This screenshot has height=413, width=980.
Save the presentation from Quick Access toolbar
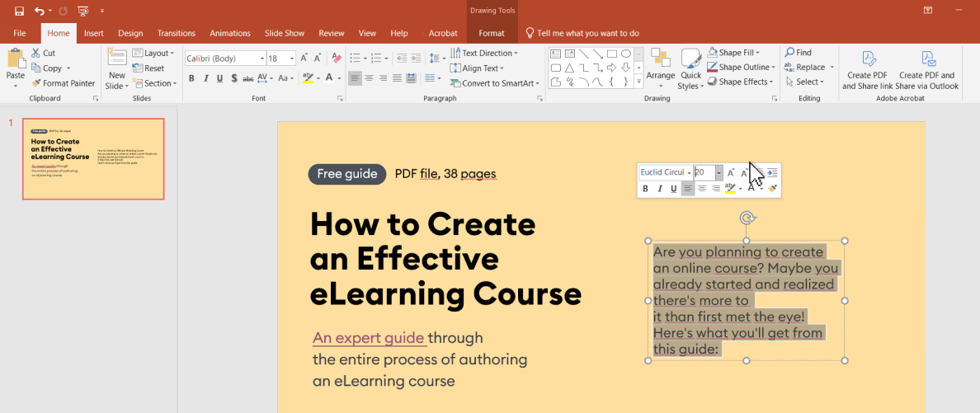coord(19,11)
